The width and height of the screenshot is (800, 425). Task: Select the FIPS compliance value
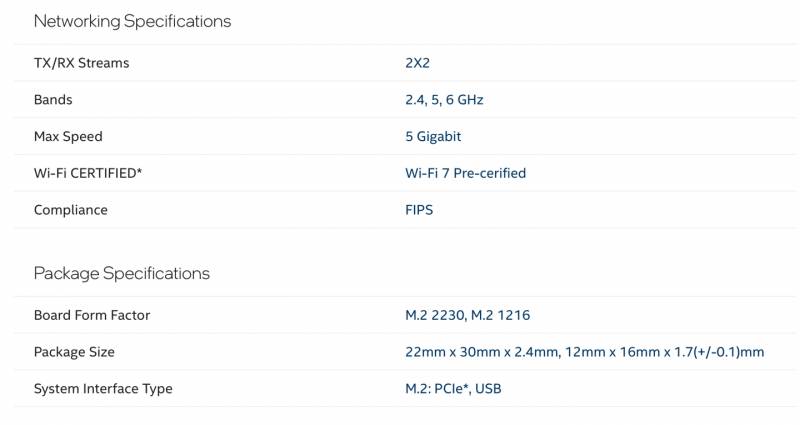pyautogui.click(x=419, y=210)
